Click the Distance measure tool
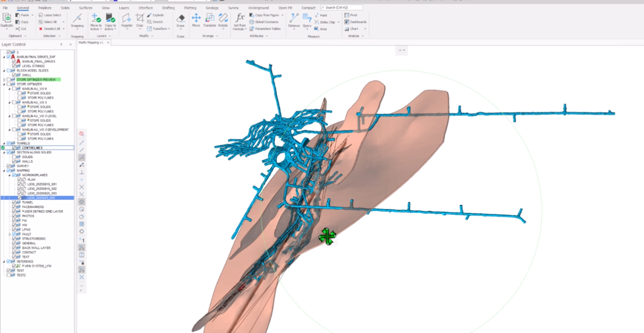The height and width of the screenshot is (333, 644). (x=294, y=20)
